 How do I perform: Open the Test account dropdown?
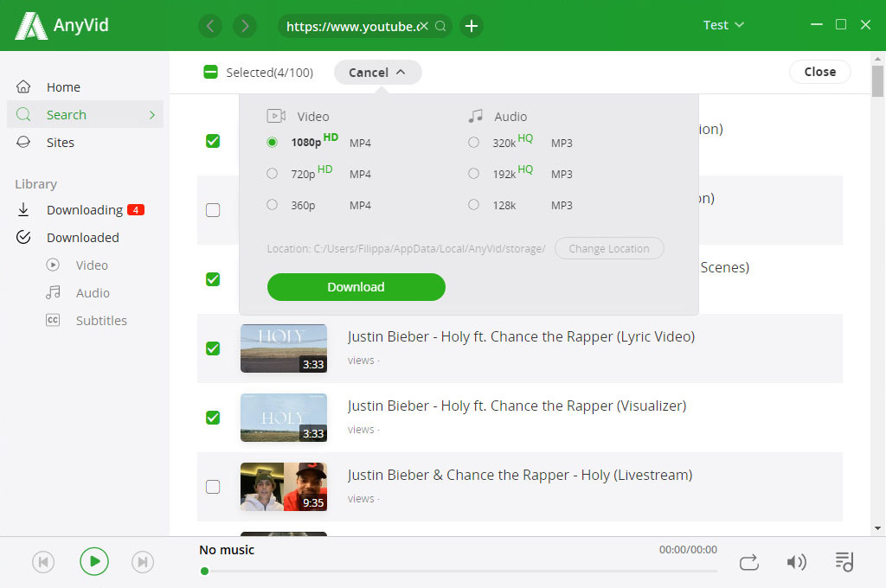pyautogui.click(x=723, y=25)
